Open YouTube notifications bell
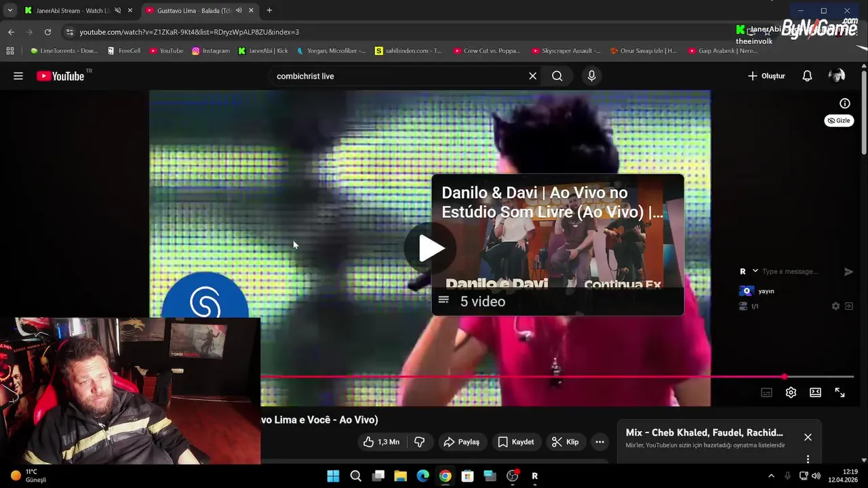The height and width of the screenshot is (488, 868). coord(807,76)
